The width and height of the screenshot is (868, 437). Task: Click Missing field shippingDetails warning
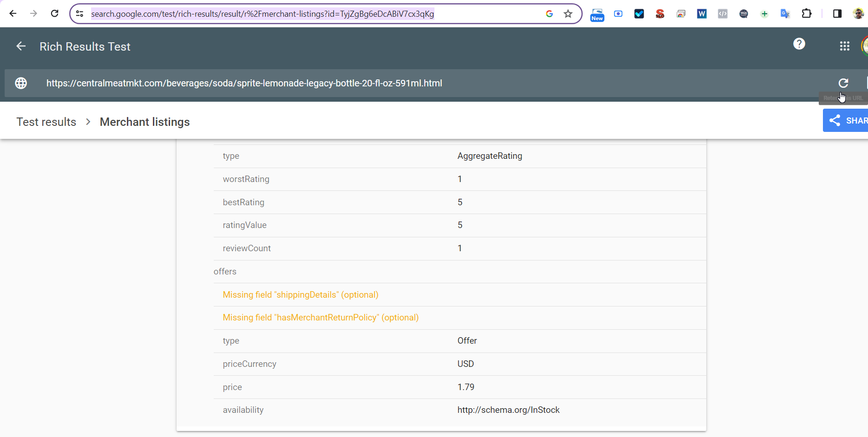301,295
